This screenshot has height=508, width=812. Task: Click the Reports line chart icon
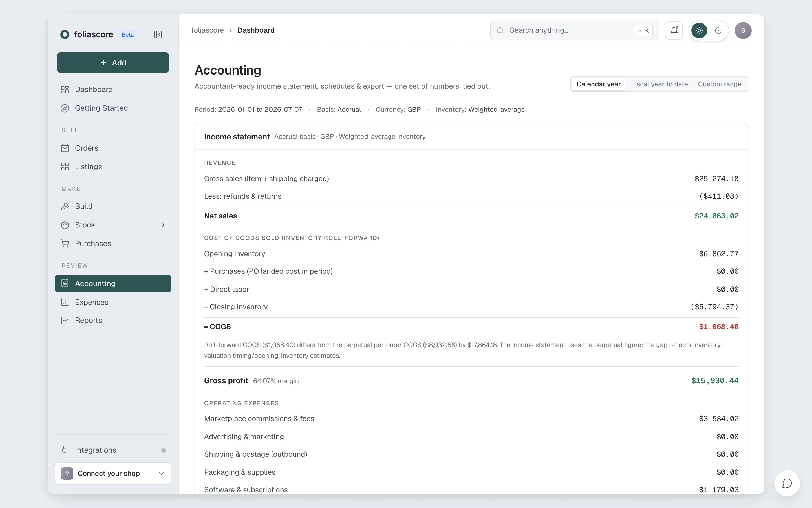(x=65, y=321)
